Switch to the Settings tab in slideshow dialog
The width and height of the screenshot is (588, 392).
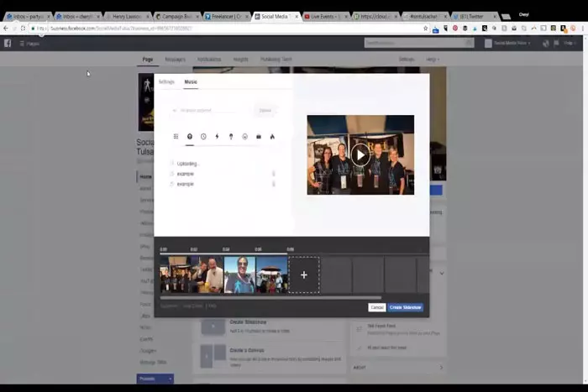click(166, 81)
